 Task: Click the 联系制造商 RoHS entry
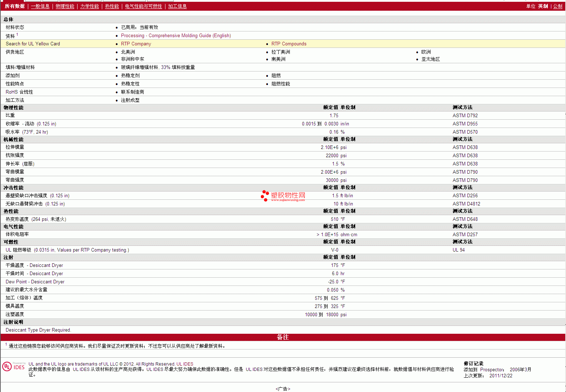(133, 92)
